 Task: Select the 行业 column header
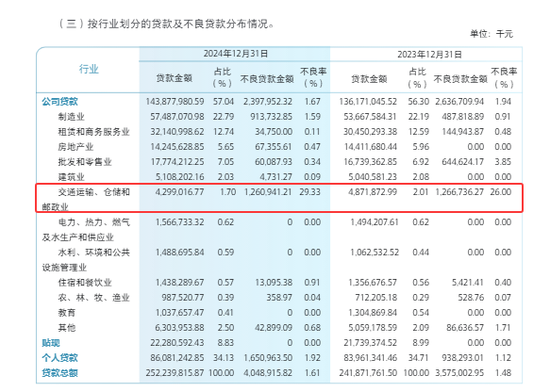pos(88,69)
